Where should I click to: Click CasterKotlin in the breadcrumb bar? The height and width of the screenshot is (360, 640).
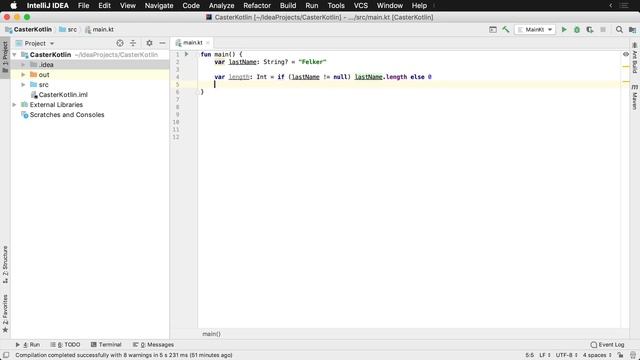(x=29, y=29)
